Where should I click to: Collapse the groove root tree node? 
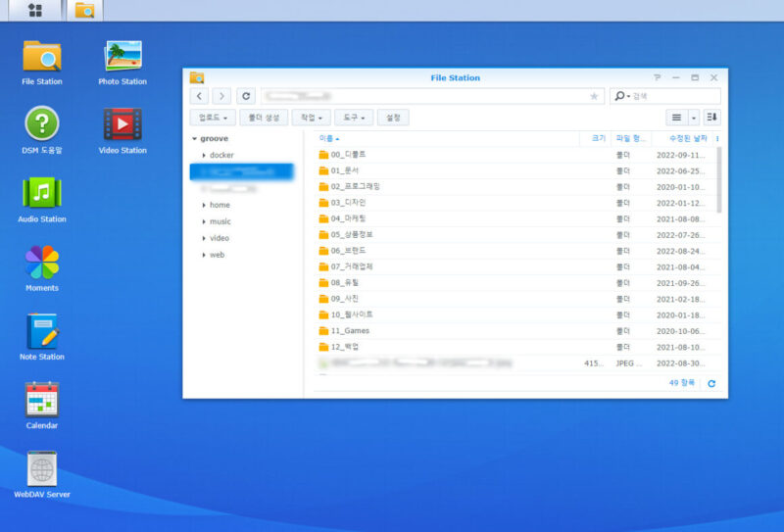[194, 139]
